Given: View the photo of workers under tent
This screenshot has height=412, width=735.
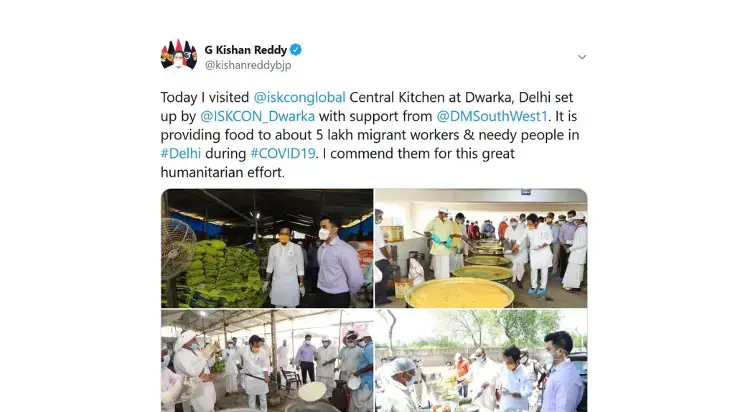Looking at the screenshot, I should coord(267,360).
